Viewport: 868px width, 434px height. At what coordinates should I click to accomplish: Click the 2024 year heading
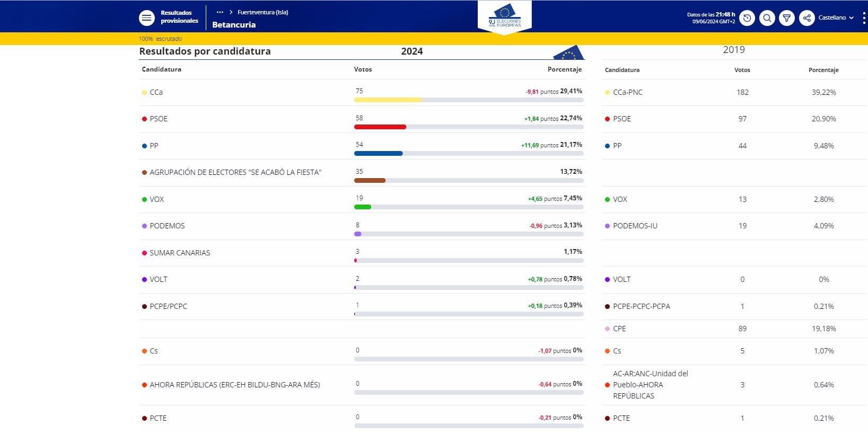(x=412, y=51)
